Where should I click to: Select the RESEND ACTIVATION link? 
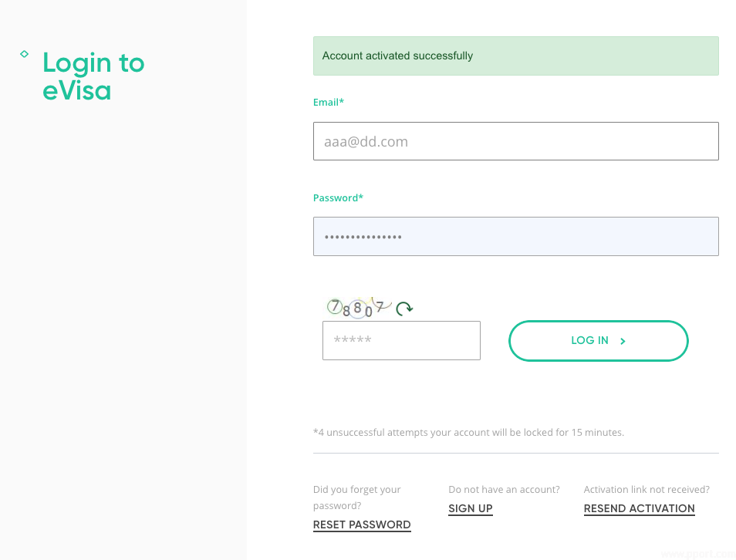point(639,508)
